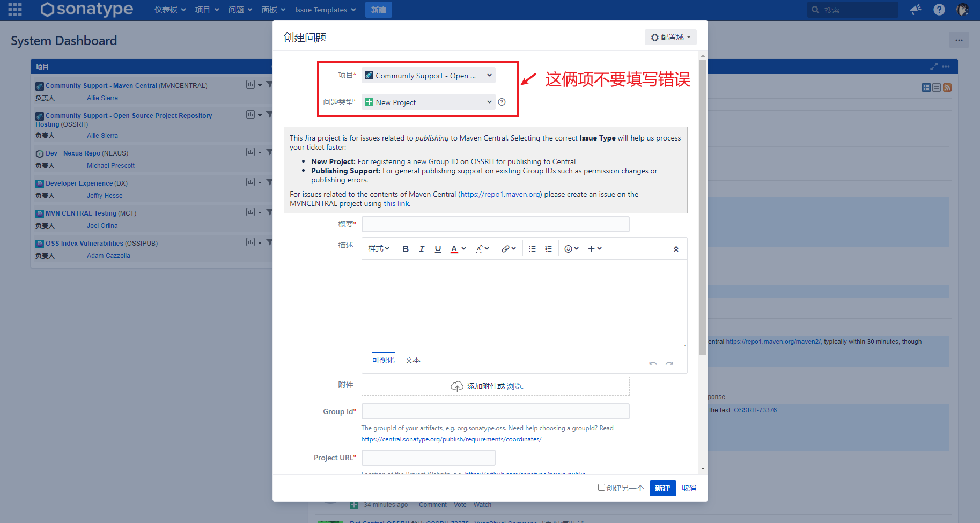Open the app switcher grid icon

[x=15, y=10]
